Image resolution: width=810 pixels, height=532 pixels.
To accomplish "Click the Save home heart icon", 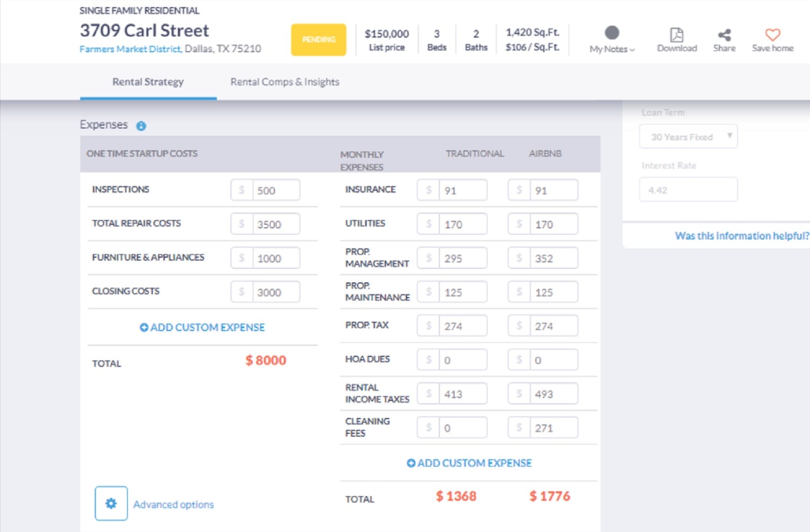I will [772, 34].
